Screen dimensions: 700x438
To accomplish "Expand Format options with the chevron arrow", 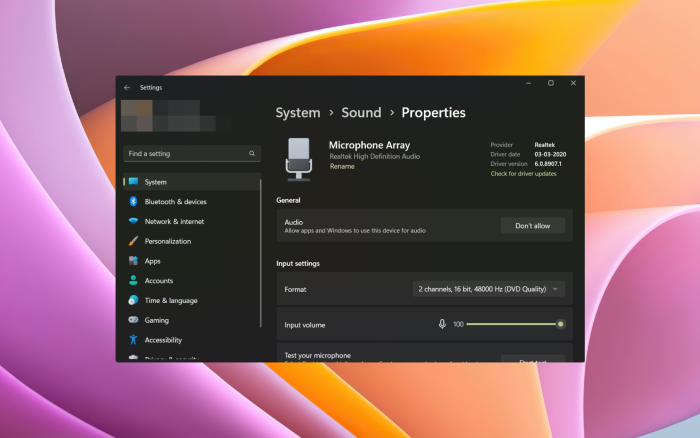I will tap(555, 289).
